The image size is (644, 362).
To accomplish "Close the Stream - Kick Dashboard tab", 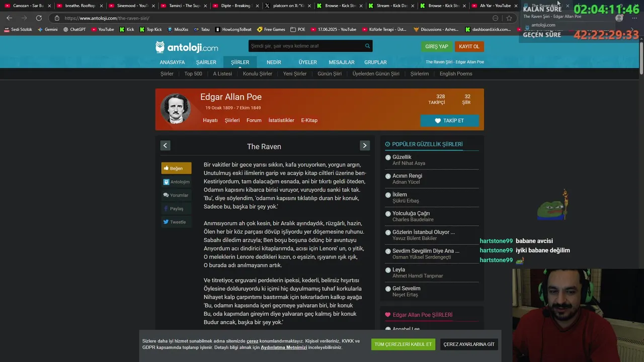I will [412, 6].
